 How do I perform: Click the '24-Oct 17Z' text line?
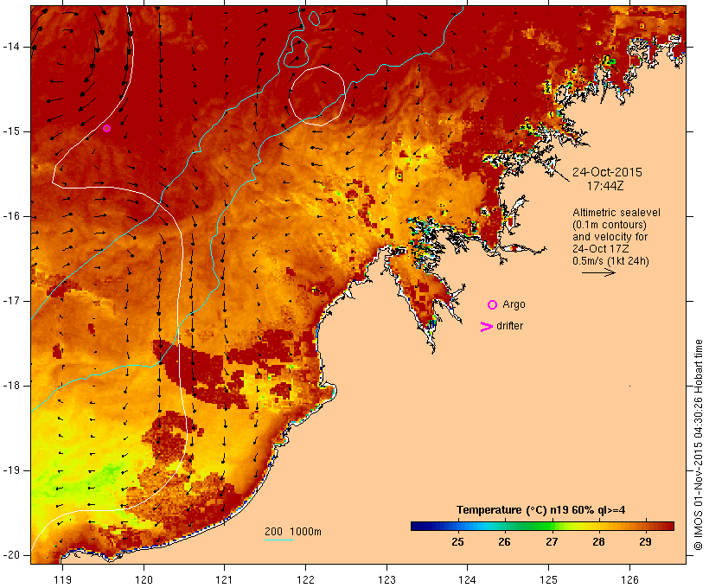coord(600,249)
